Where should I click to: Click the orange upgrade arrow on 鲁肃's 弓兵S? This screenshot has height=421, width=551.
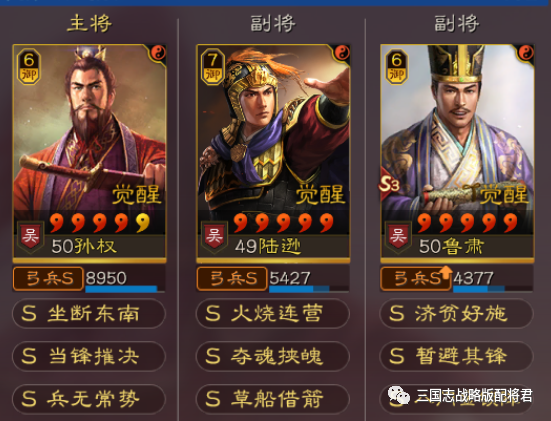coord(446,272)
